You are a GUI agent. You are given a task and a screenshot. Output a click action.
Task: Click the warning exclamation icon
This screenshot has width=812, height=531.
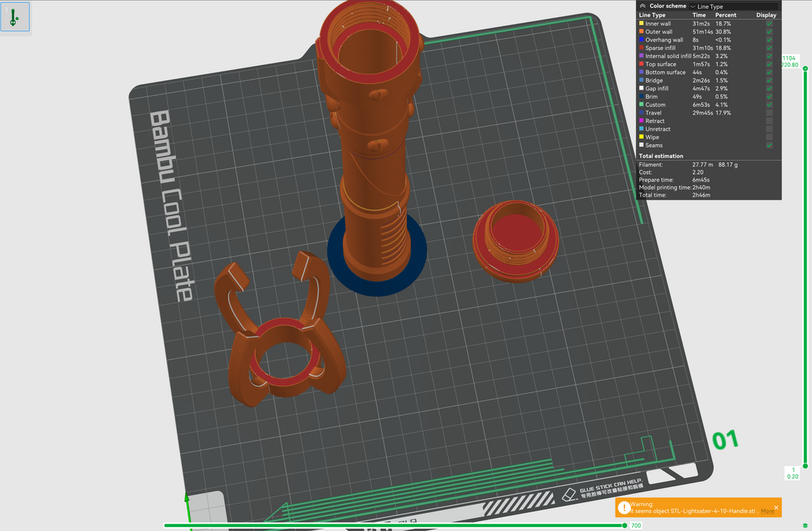(623, 507)
